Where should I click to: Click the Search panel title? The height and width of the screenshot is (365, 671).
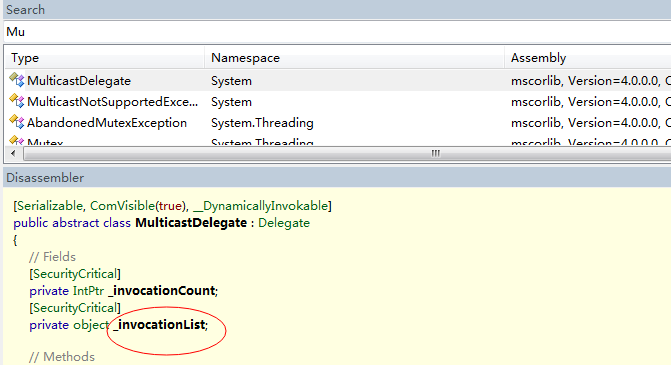(x=25, y=9)
